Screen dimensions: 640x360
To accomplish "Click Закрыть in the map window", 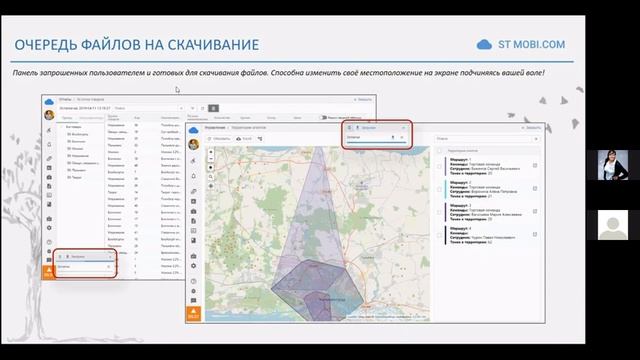I will (x=531, y=128).
